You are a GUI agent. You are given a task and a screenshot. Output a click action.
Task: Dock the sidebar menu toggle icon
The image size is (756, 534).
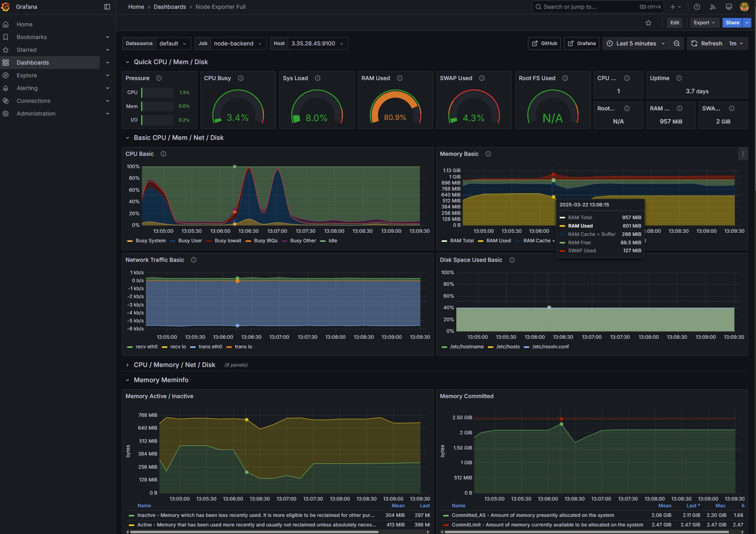107,7
